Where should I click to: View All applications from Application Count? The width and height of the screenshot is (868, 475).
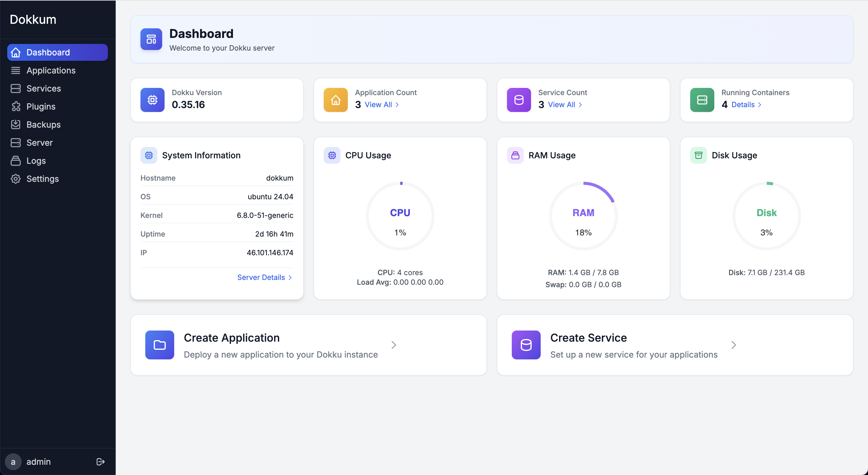[378, 105]
